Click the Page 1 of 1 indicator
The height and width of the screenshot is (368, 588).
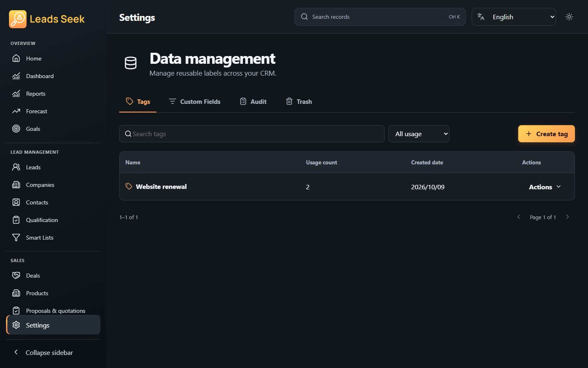pos(543,217)
